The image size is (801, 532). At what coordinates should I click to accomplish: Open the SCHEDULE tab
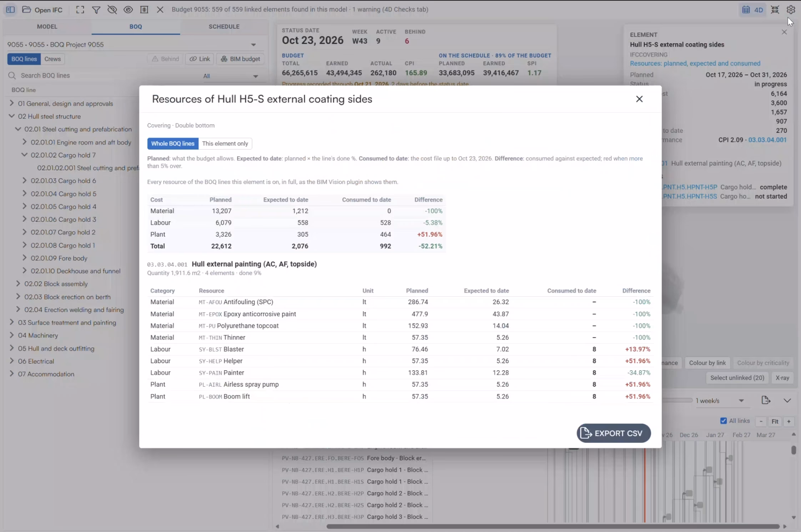coord(224,26)
